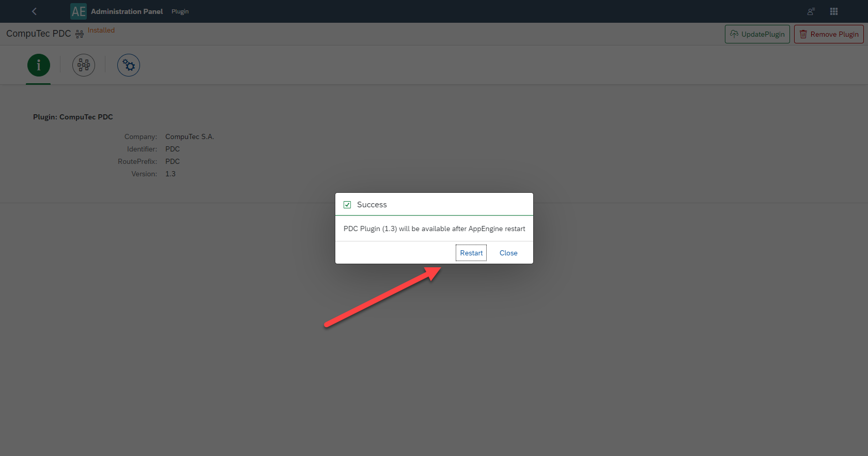
Task: Click the dialog message about AppEngine restart
Action: point(434,229)
